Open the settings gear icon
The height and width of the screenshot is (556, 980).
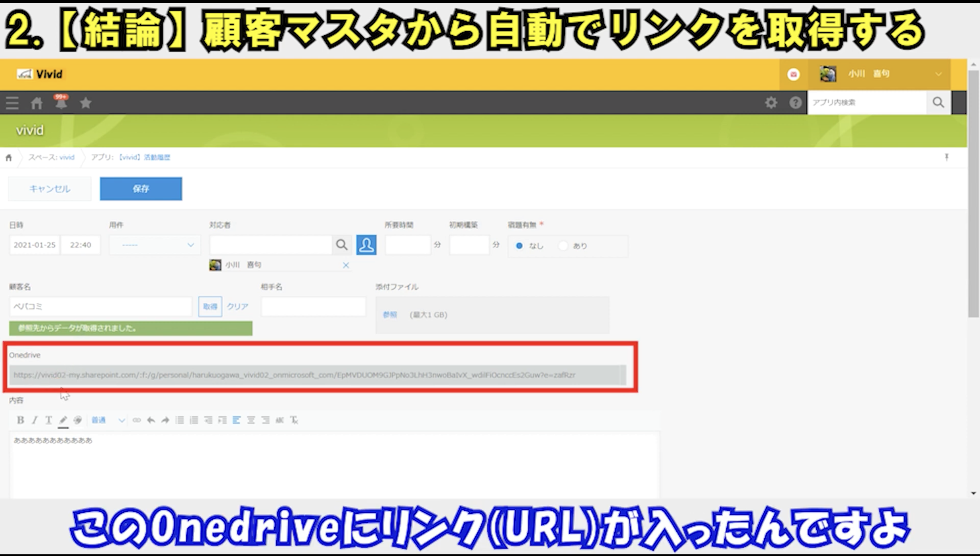tap(771, 103)
